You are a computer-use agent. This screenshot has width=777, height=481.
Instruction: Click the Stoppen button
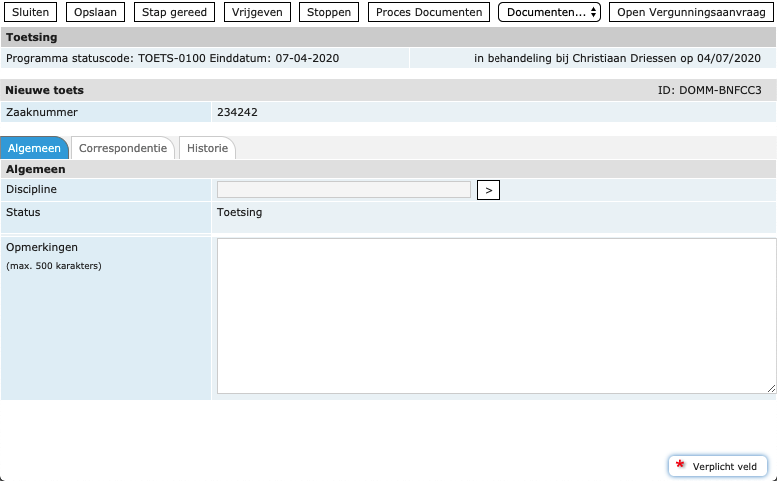tap(329, 12)
